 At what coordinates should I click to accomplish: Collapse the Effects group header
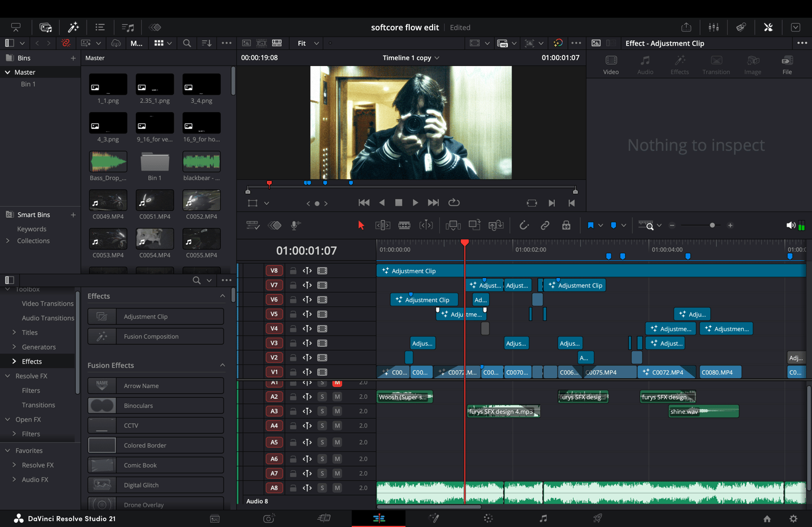point(222,296)
